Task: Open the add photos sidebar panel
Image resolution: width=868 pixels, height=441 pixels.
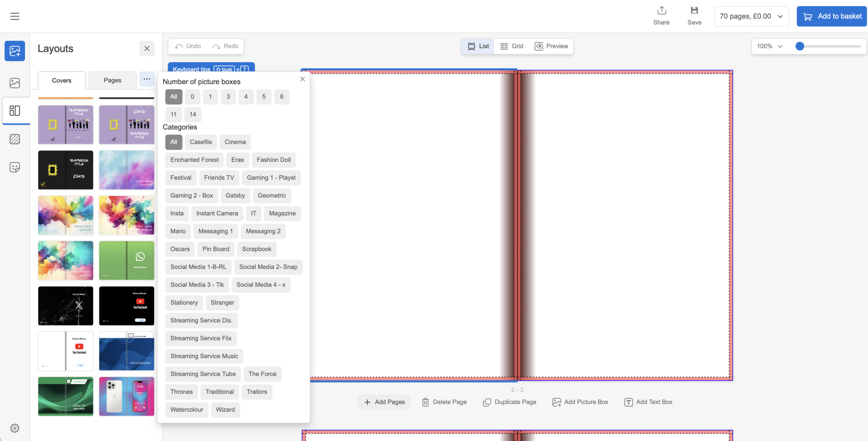Action: 15,51
